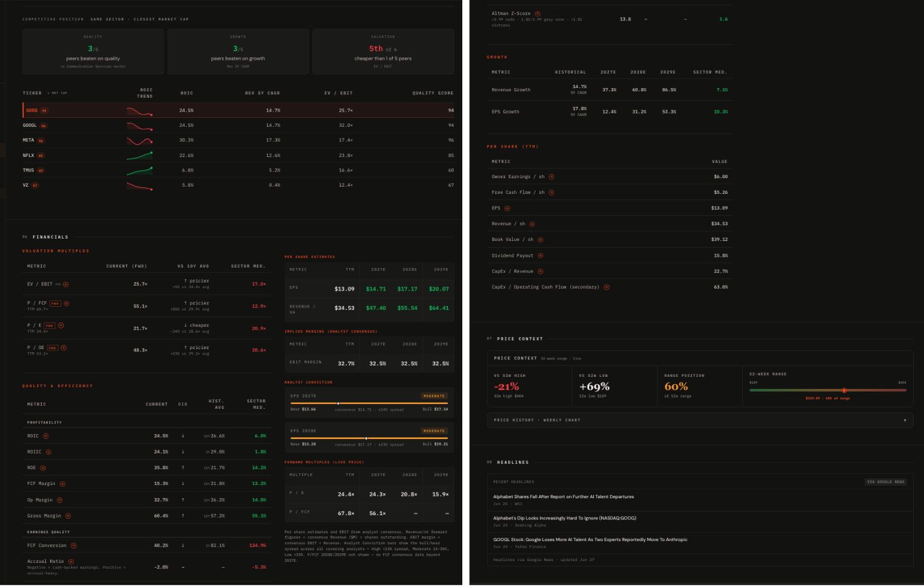Open CapEx / Revenue info icon
The width and height of the screenshot is (924, 587).
point(541,271)
